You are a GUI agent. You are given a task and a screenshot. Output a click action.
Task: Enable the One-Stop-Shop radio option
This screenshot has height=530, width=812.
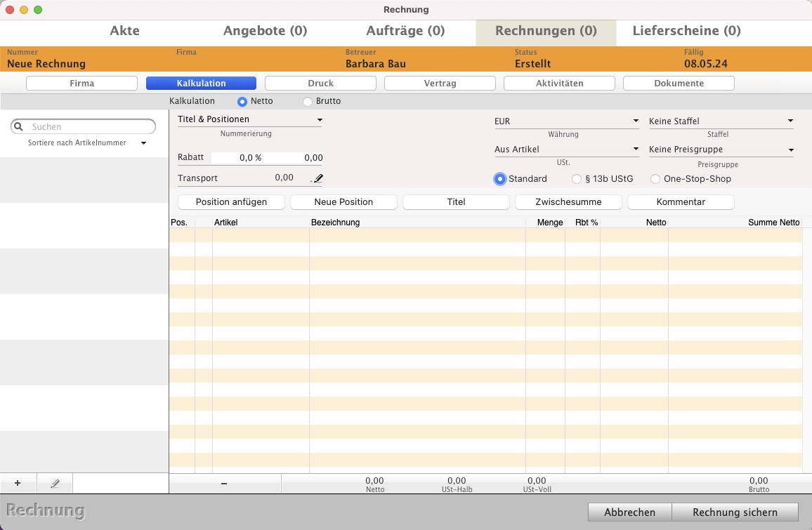coord(655,179)
